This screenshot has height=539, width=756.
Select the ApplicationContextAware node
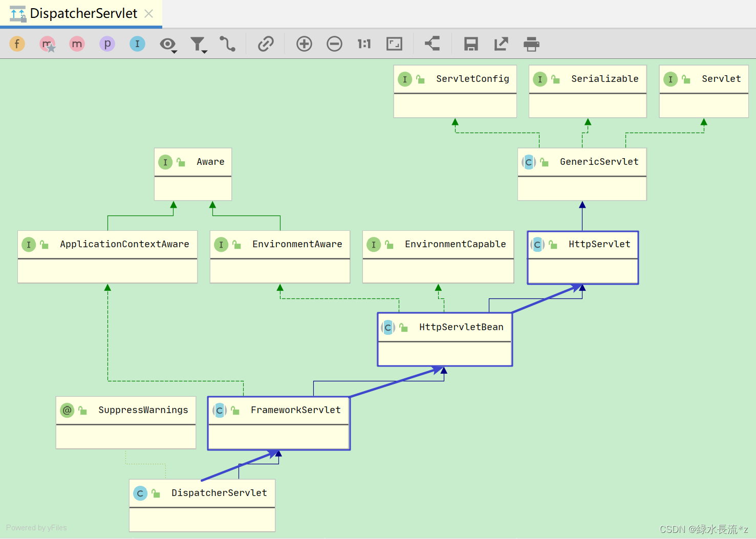coord(107,257)
